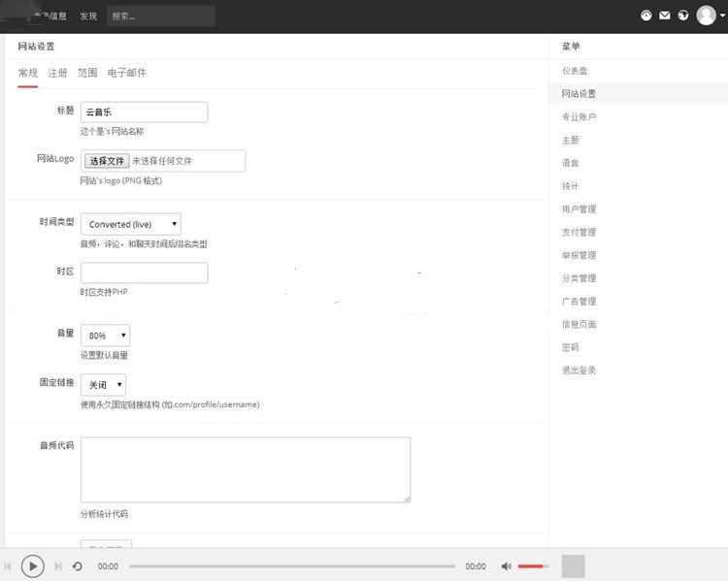The width and height of the screenshot is (728, 581).
Task: Switch to the 注册 tab
Action: click(x=57, y=73)
